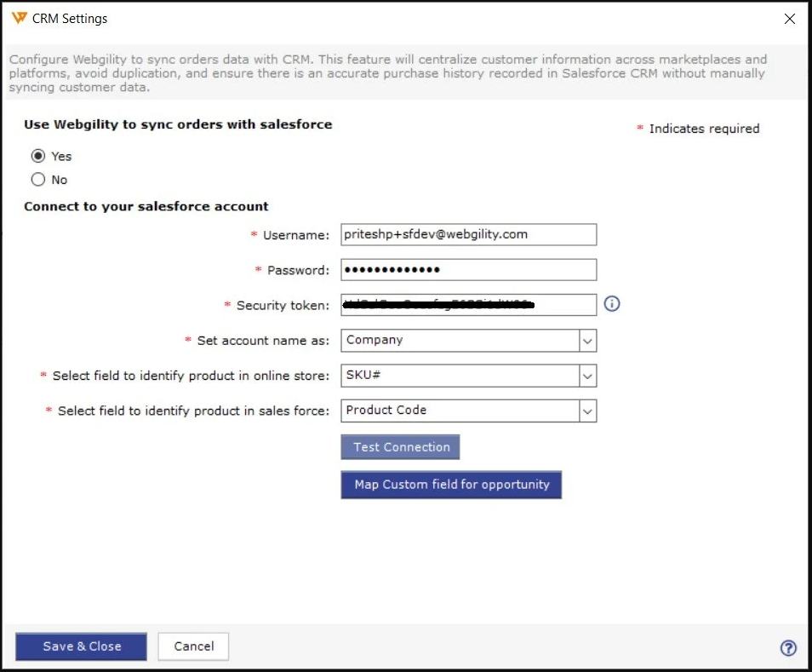Select the Yes radio button
812x672 pixels.
37,156
